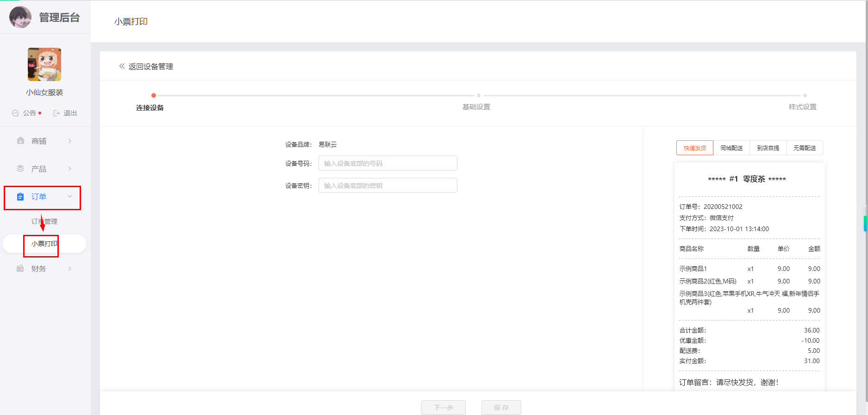Open the 财务 sidebar menu

44,269
